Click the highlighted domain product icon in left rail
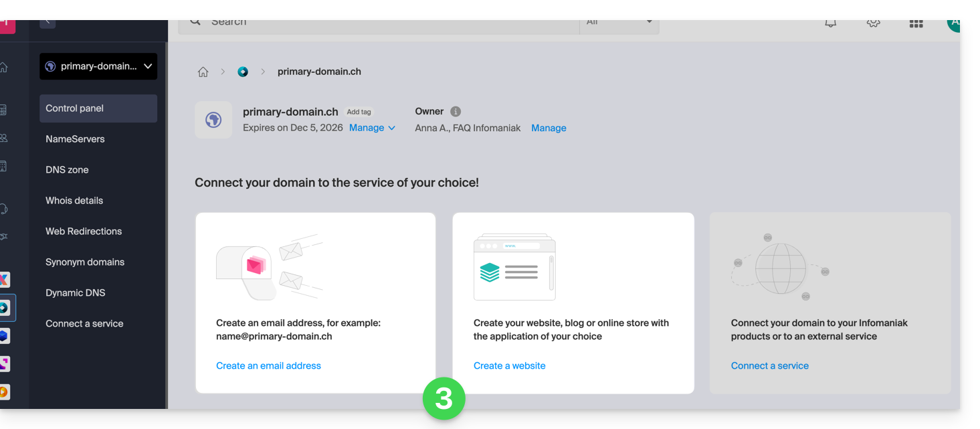 [5, 308]
